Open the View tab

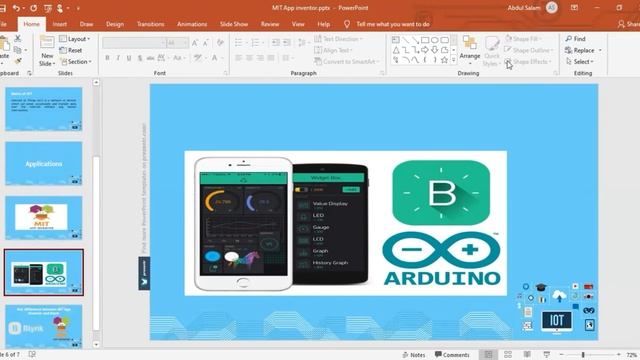298,24
